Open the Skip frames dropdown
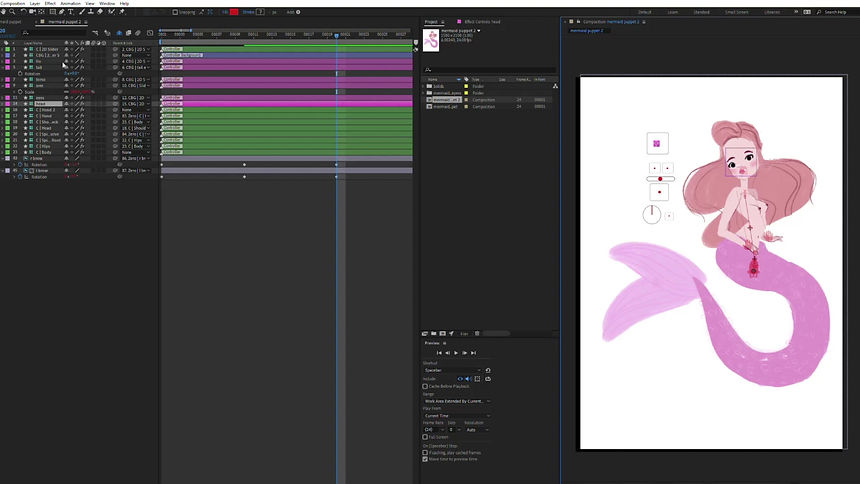860x484 pixels. click(x=454, y=430)
